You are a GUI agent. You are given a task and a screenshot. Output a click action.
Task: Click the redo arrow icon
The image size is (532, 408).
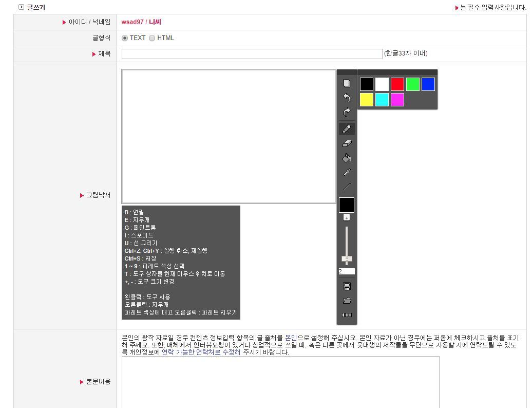point(347,112)
